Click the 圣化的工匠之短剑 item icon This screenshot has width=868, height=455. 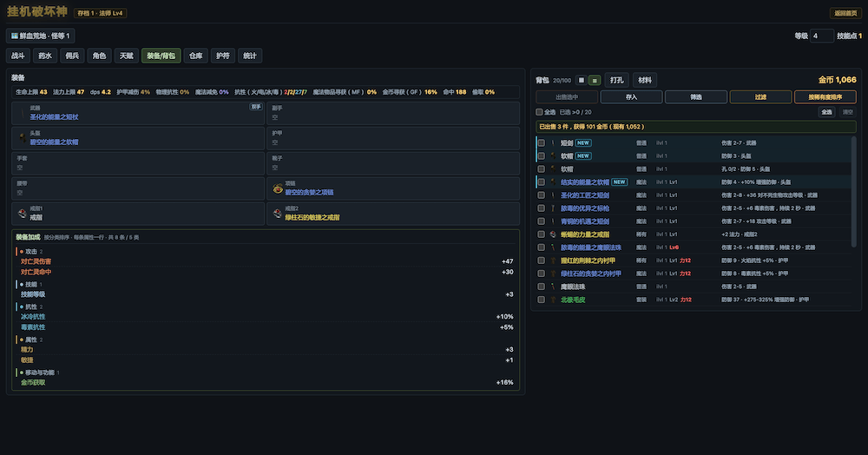click(x=552, y=195)
